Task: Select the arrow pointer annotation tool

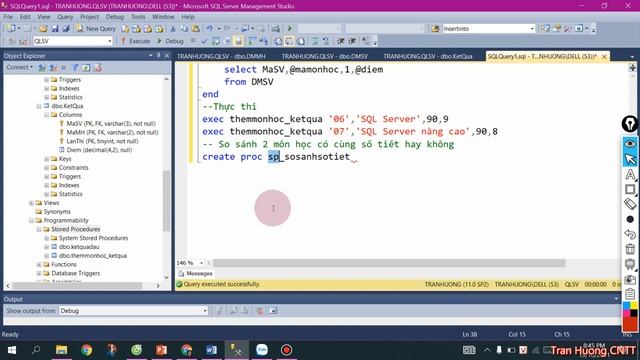Action: click(630, 159)
